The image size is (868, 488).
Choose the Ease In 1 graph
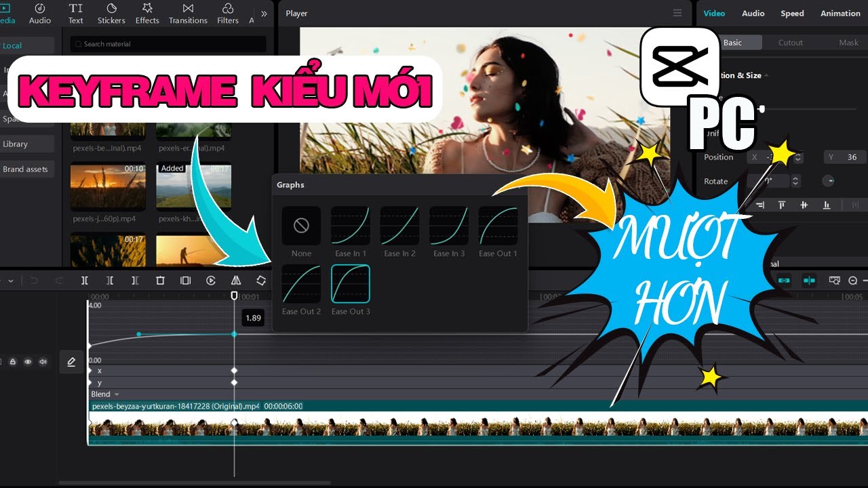[x=351, y=226]
